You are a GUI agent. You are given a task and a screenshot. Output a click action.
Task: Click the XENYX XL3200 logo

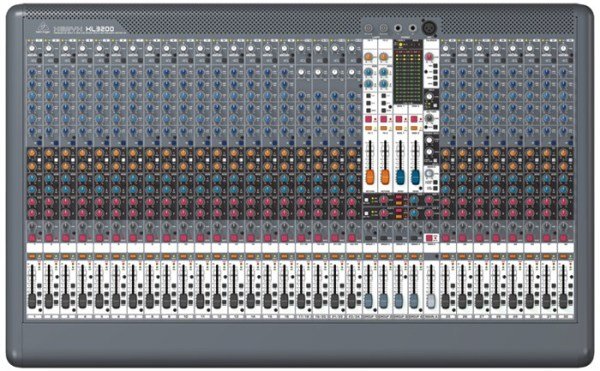coord(83,29)
